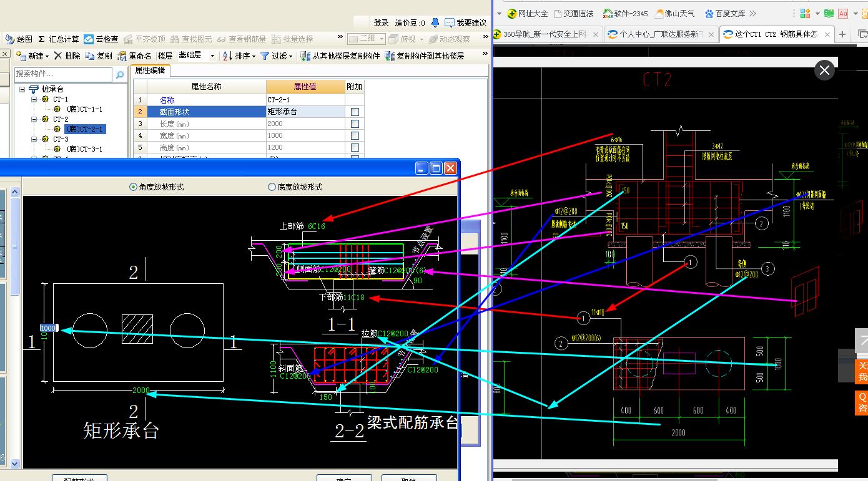Click the 属性值 column header

click(x=305, y=87)
